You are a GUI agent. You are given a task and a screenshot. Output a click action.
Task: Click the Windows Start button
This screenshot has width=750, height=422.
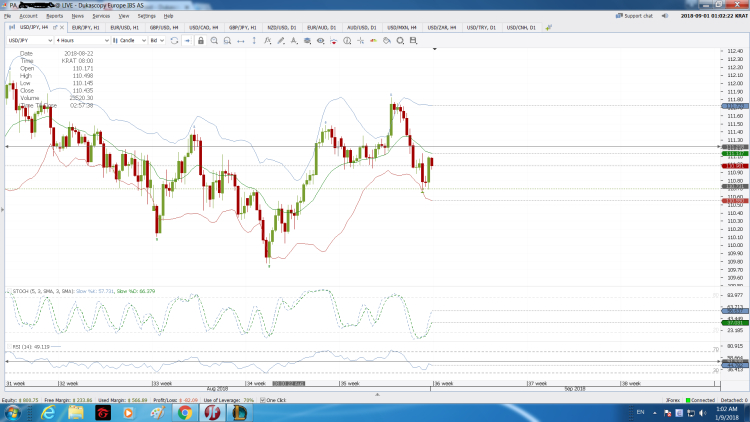click(x=12, y=412)
